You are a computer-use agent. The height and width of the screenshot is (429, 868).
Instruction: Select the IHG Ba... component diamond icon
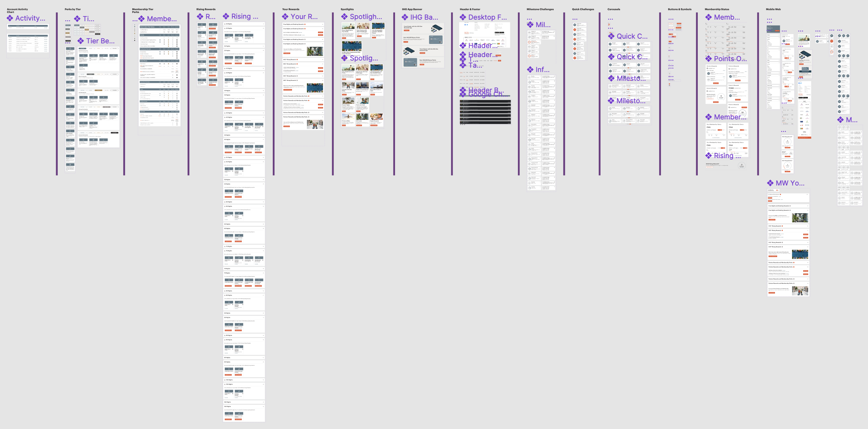coord(405,17)
